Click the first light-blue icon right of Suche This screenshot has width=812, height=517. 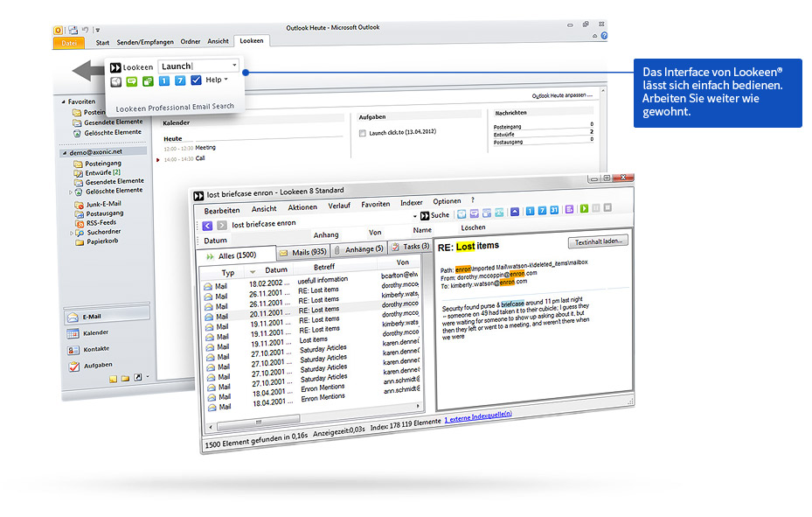[462, 214]
